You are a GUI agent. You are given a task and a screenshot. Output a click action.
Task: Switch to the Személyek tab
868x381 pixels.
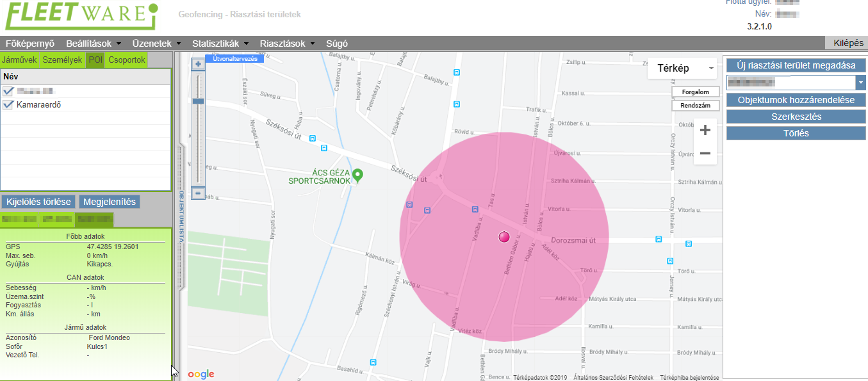62,60
